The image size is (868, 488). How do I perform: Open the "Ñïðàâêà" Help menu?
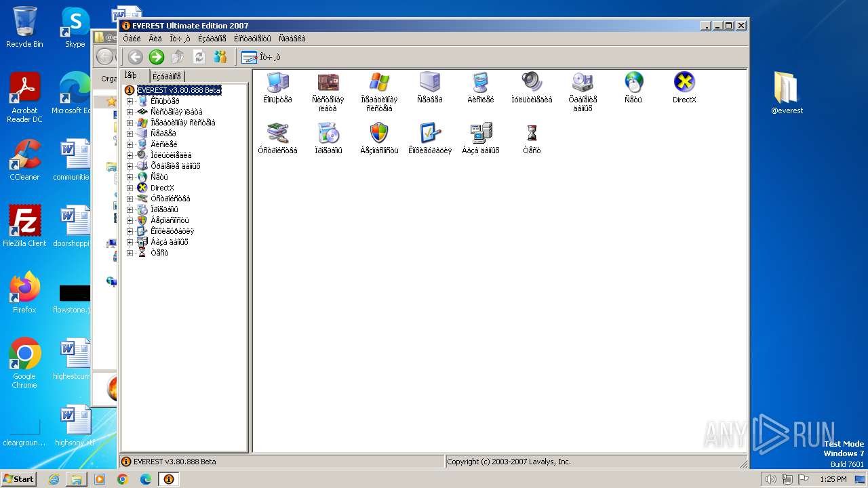[x=292, y=39]
